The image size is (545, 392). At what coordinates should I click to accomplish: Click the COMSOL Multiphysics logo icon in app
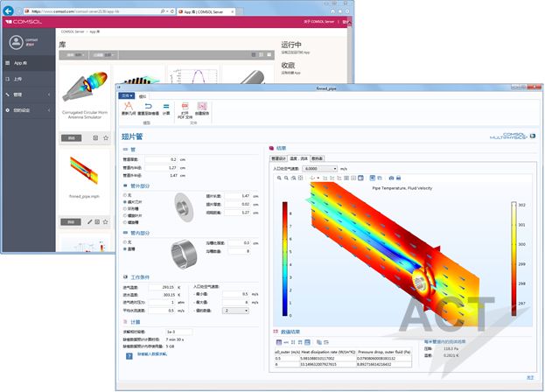[533, 136]
